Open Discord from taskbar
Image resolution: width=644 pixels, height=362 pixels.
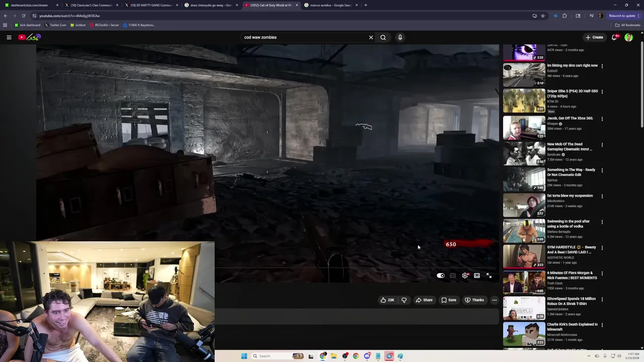(367, 356)
